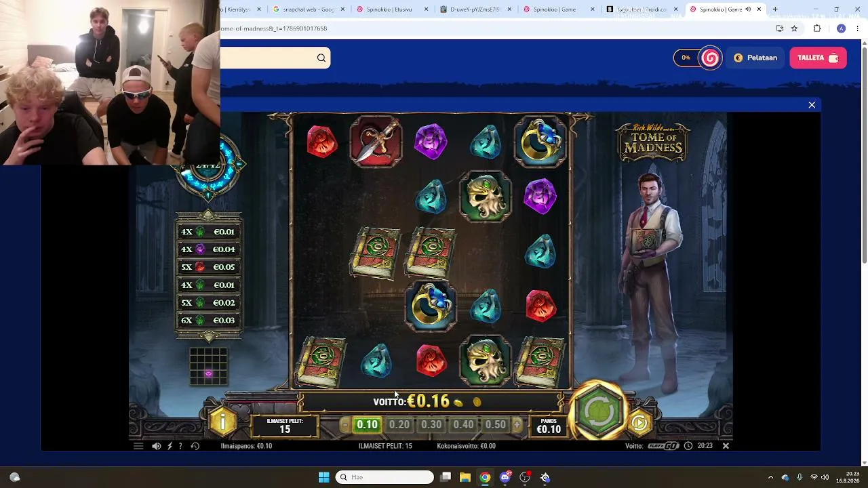Close the Spinokkio | Etusivu tab
868x488 pixels.
point(427,9)
